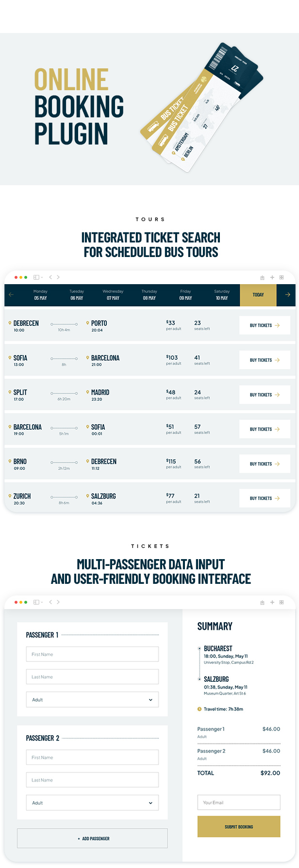
Task: Click the share icon in booking form window
Action: [x=262, y=602]
